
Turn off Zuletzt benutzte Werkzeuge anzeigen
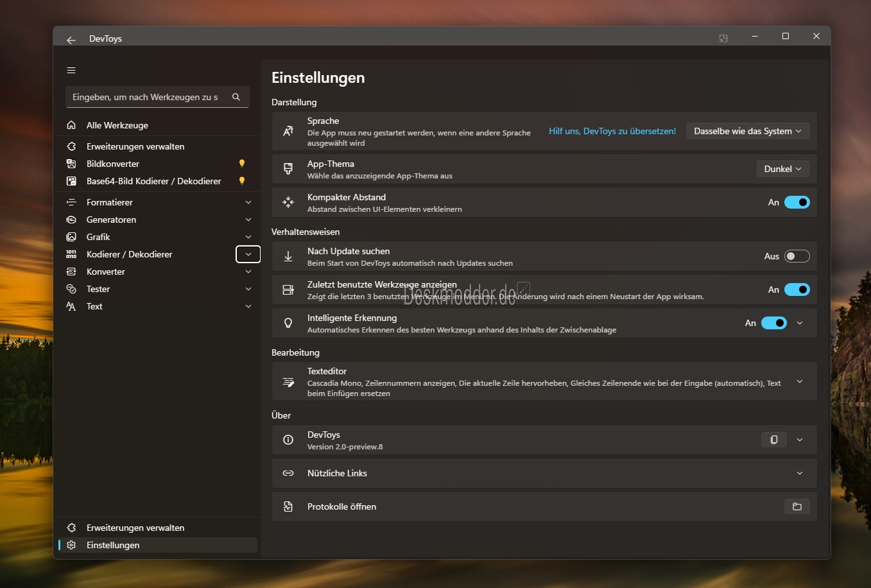(797, 290)
